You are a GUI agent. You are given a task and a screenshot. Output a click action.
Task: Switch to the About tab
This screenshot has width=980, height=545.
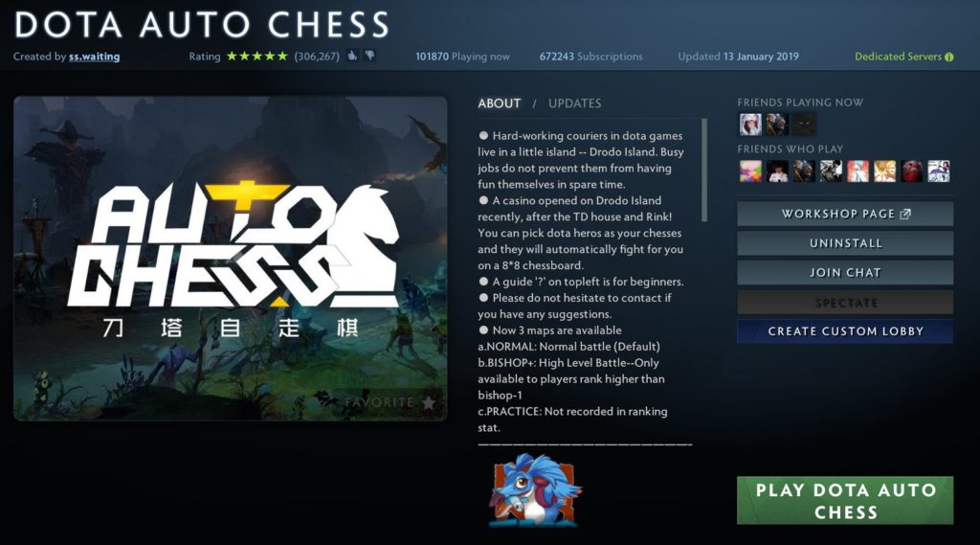(x=499, y=103)
